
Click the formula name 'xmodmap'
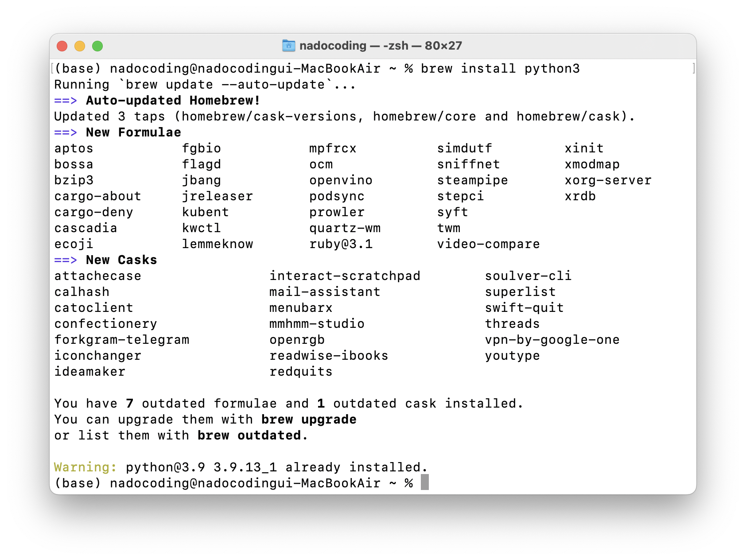(592, 164)
